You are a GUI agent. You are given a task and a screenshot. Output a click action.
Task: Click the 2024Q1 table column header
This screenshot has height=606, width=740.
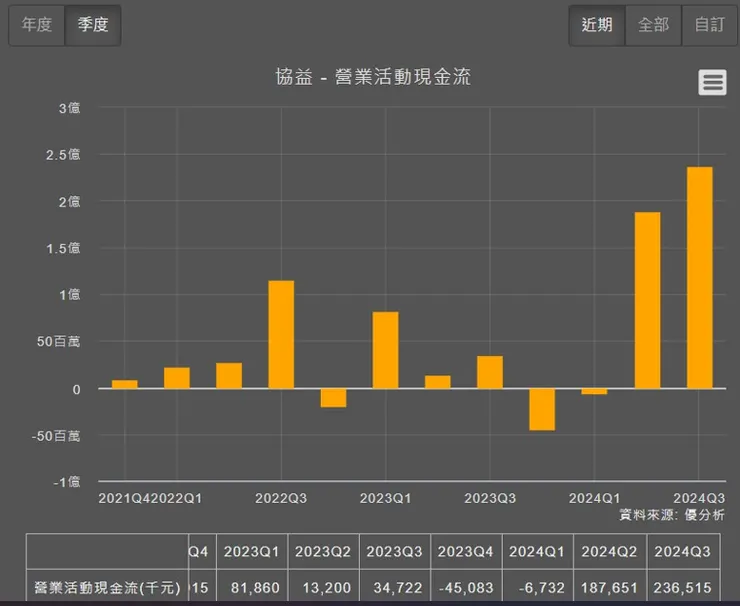point(537,552)
